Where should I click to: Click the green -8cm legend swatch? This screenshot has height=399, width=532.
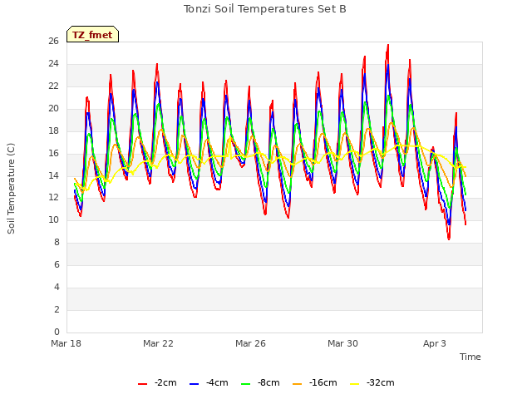pos(246,384)
